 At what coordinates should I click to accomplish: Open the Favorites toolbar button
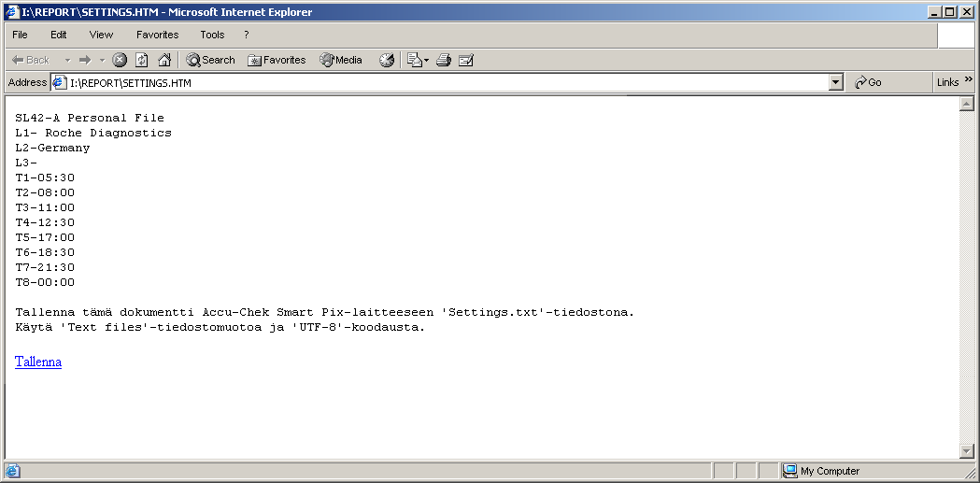pos(277,60)
